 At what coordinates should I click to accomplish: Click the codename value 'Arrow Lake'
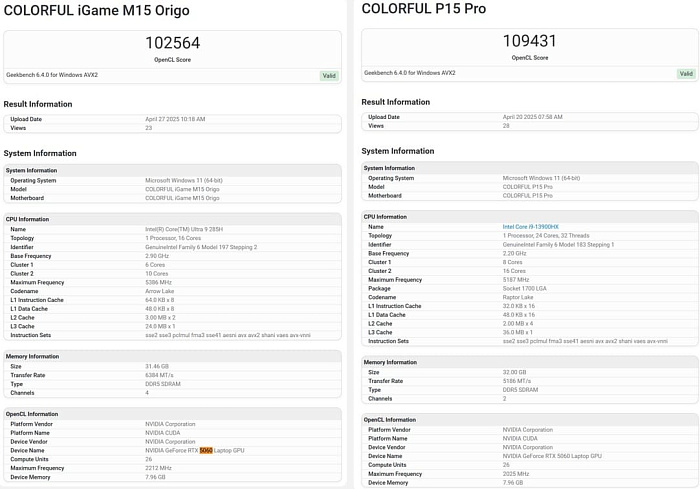[x=159, y=292]
